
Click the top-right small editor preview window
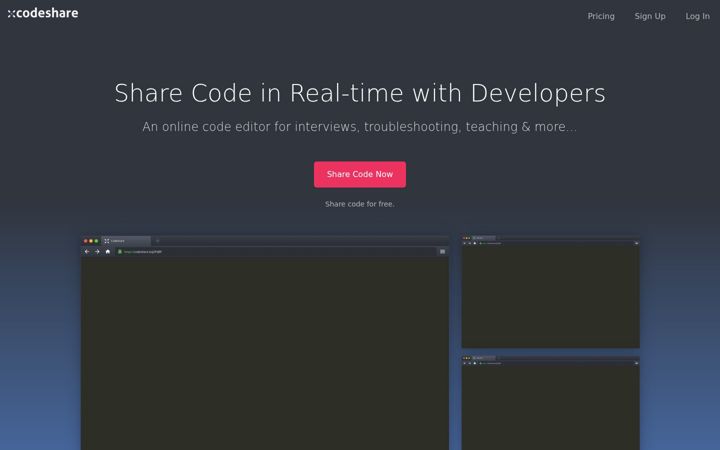550,292
